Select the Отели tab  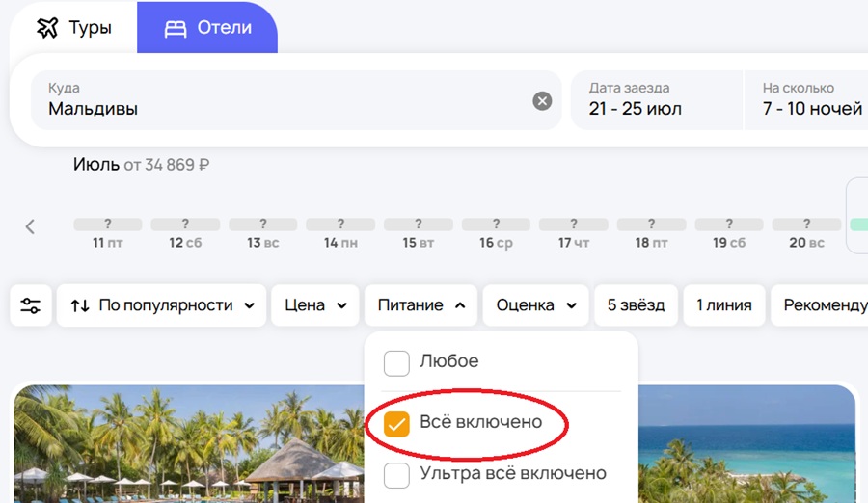coord(207,28)
